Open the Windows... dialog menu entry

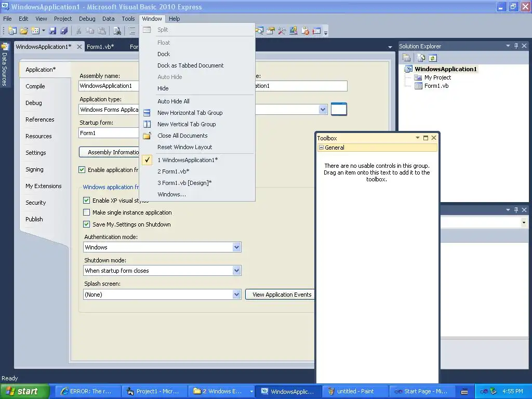[x=171, y=194]
